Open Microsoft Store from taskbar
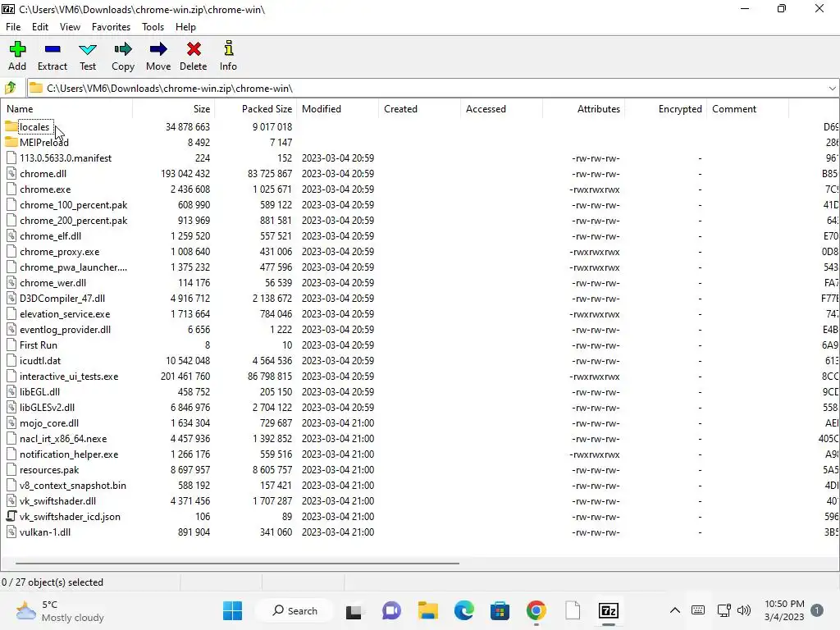Screen dimensions: 840x630 (500, 610)
